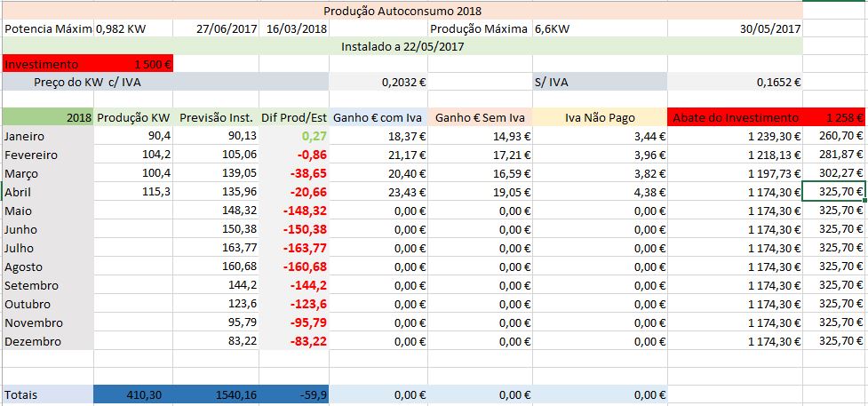The height and width of the screenshot is (406, 868).
Task: Click the '260,70 €' cell in Janeiro row
Action: [x=835, y=136]
